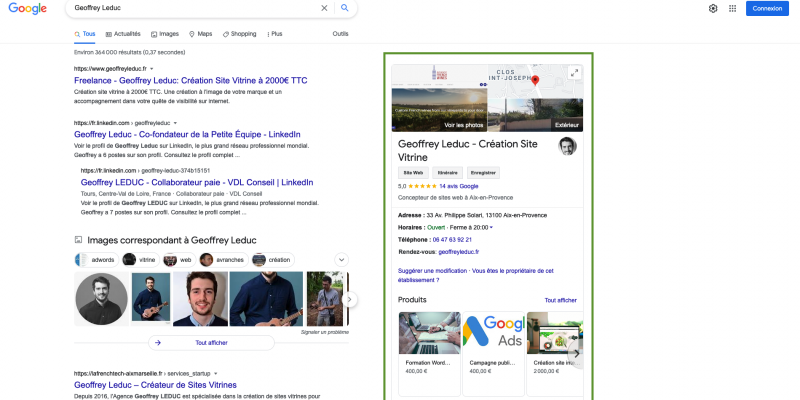Expand dropdown arrow next to geoffreyleduc.fr URL
The width and height of the screenshot is (800, 400).
pyautogui.click(x=152, y=68)
